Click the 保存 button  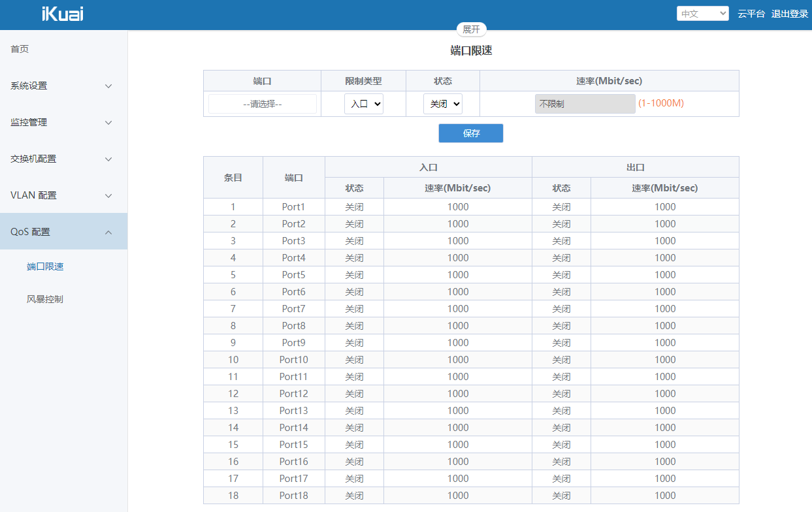click(x=471, y=133)
